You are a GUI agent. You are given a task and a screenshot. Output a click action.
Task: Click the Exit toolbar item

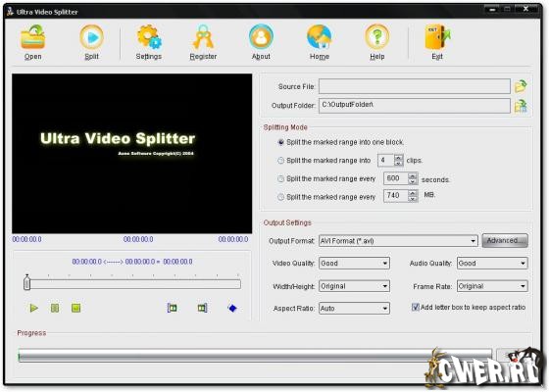tap(437, 41)
